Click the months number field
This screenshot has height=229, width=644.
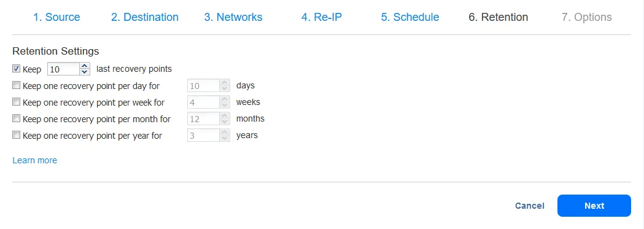click(x=204, y=119)
